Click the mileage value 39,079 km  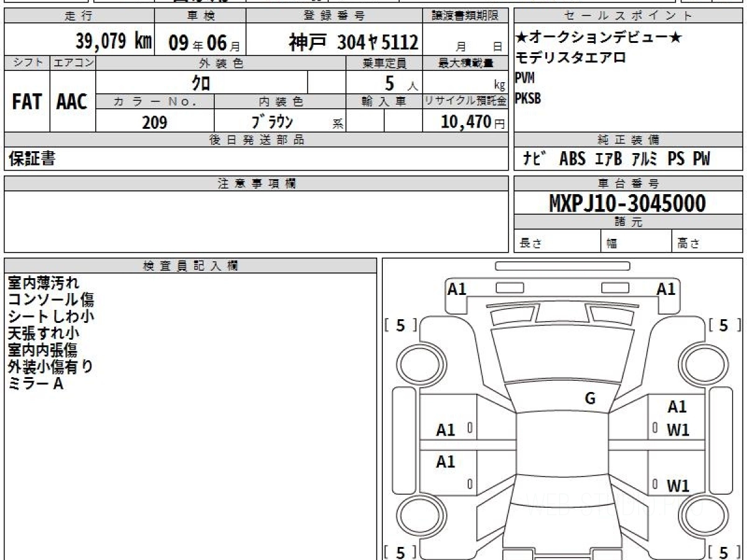tap(114, 42)
